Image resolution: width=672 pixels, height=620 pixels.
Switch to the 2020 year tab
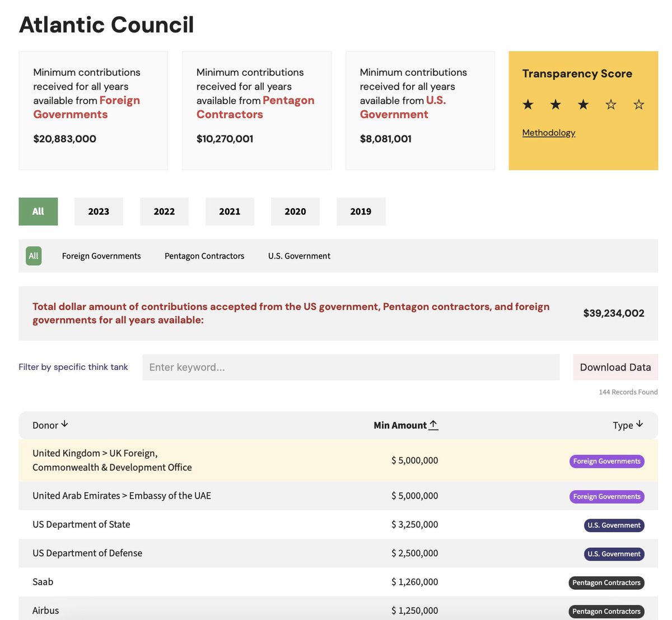click(x=295, y=212)
